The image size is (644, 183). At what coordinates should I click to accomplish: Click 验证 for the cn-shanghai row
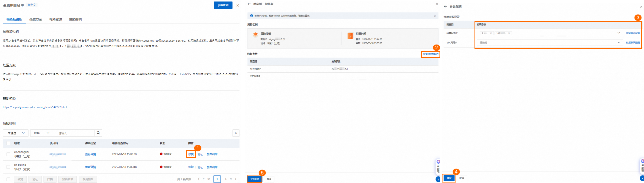[x=200, y=154]
